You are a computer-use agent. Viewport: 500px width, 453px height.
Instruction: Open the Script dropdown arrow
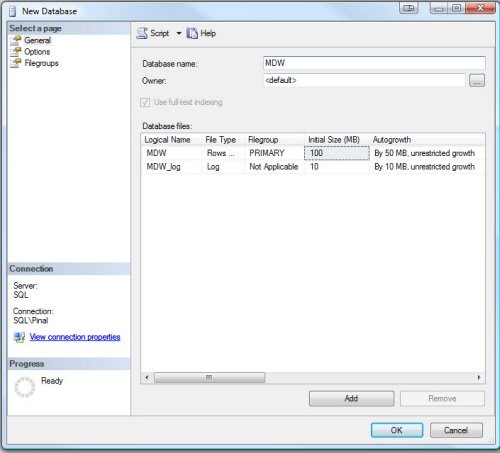179,33
